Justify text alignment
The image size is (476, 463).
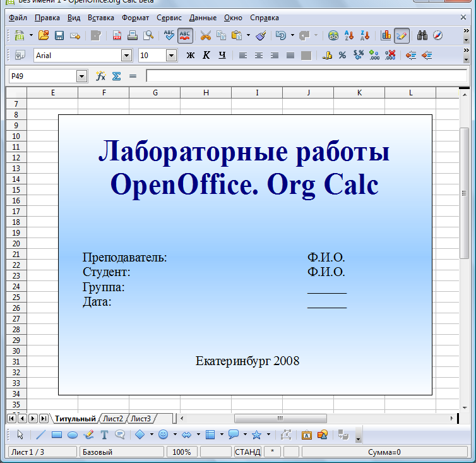point(290,56)
